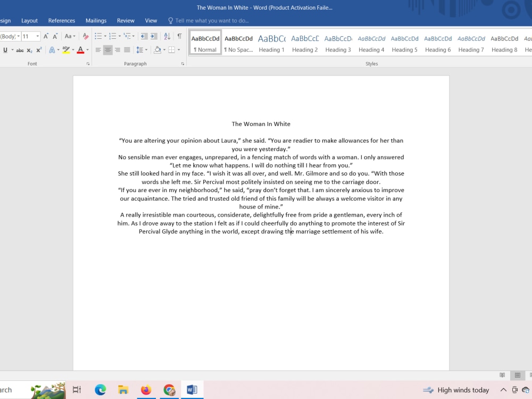Expand borders dropdown arrow
The height and width of the screenshot is (399, 532).
click(x=179, y=50)
